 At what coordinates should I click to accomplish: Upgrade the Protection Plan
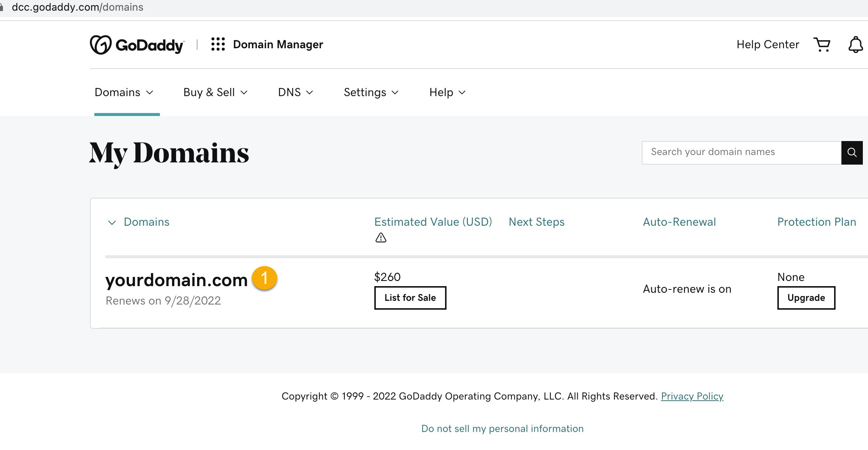coord(806,298)
